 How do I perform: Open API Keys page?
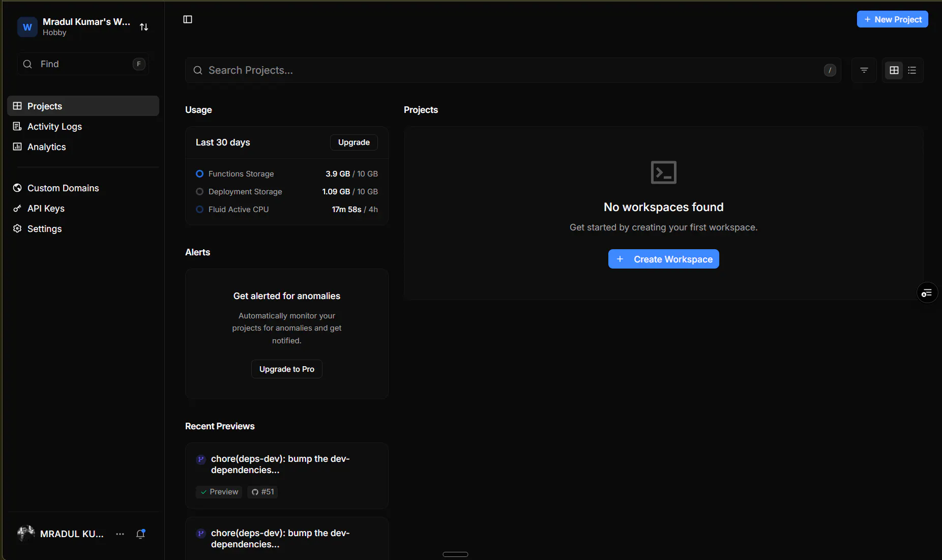(83, 208)
